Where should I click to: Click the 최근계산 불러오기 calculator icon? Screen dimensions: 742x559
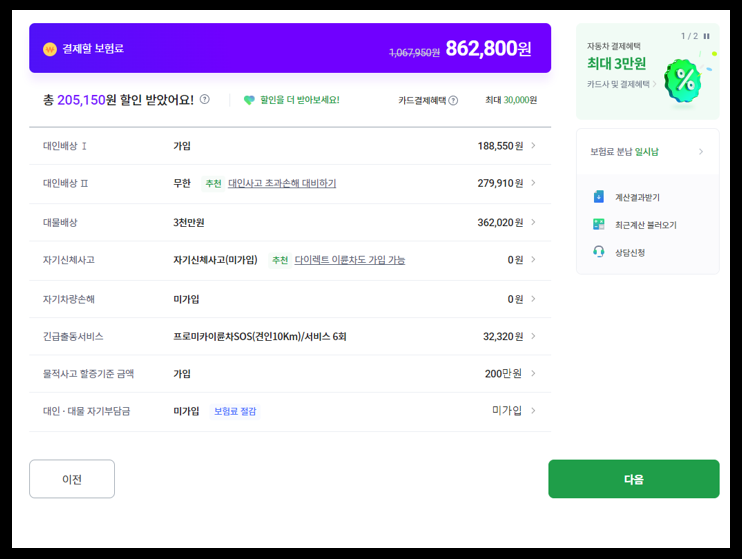[599, 224]
